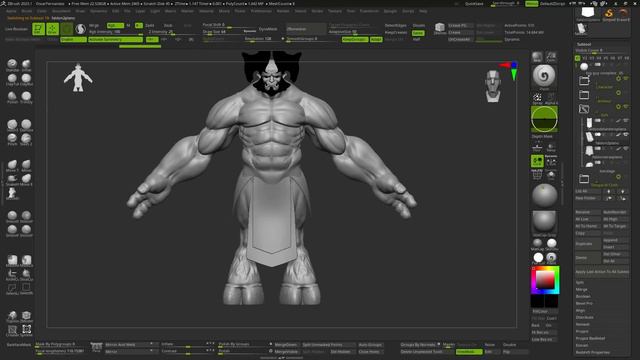Click the character silhouette thumbnail
Viewport: 640px width, 360px height.
point(78,78)
